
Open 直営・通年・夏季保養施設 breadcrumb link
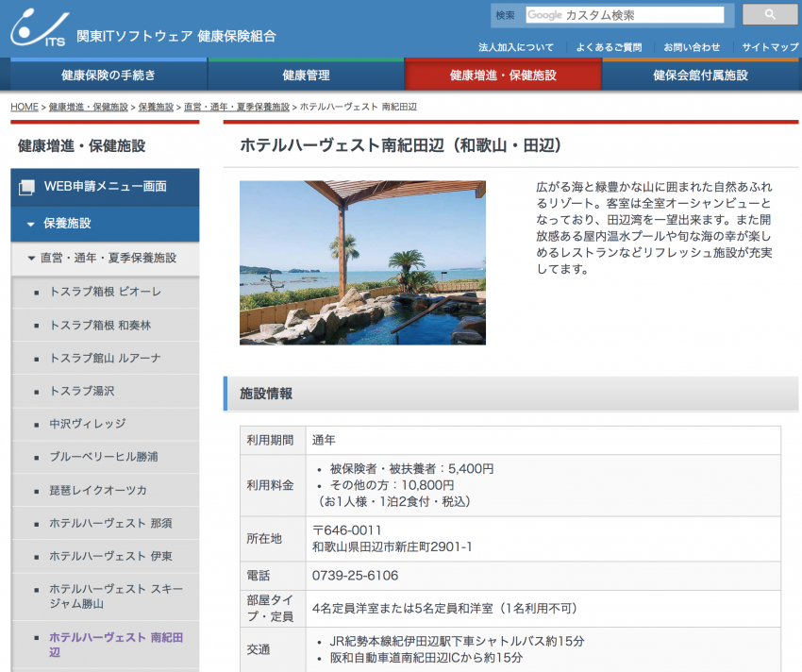(237, 107)
